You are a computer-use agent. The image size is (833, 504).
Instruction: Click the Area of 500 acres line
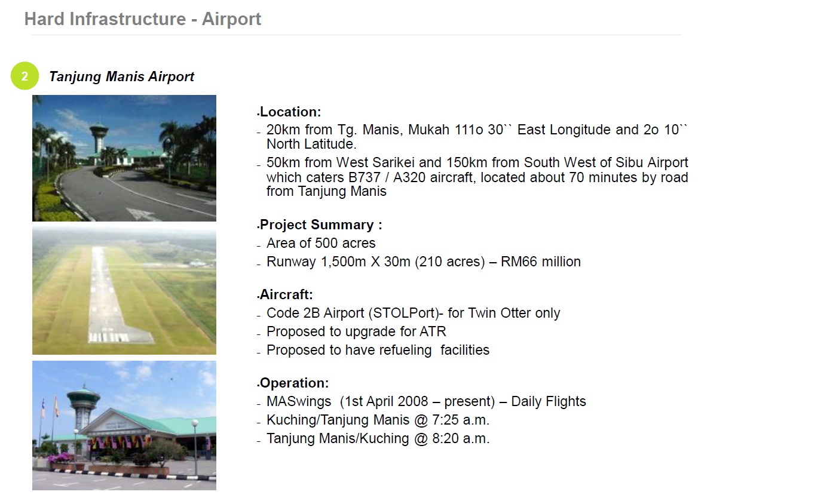(321, 243)
